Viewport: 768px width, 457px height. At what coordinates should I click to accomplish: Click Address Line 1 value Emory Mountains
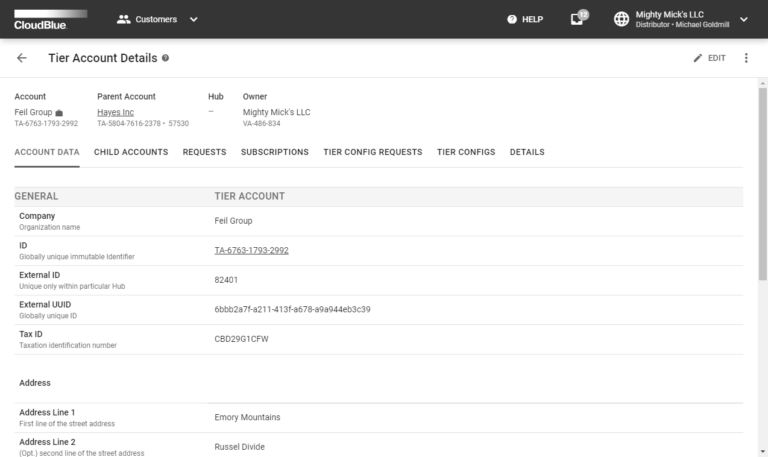(x=247, y=417)
